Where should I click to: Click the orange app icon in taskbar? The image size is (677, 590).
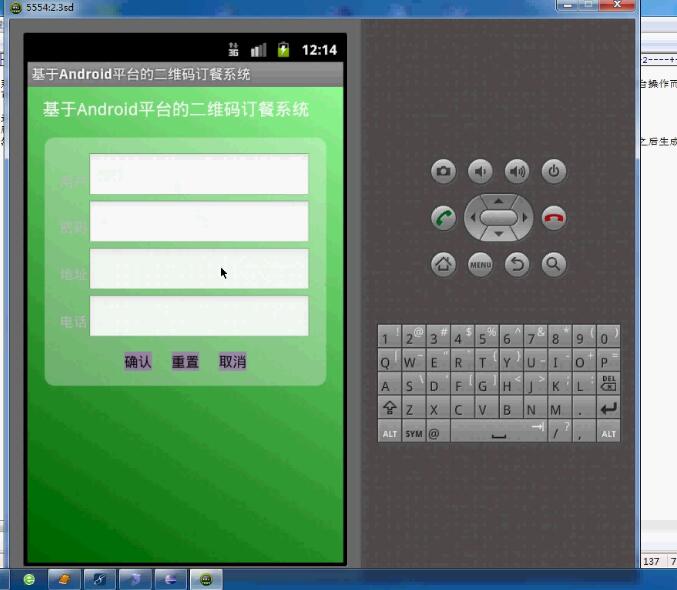tap(64, 579)
